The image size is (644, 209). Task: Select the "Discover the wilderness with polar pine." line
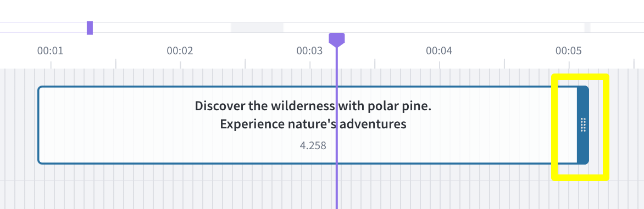click(313, 106)
